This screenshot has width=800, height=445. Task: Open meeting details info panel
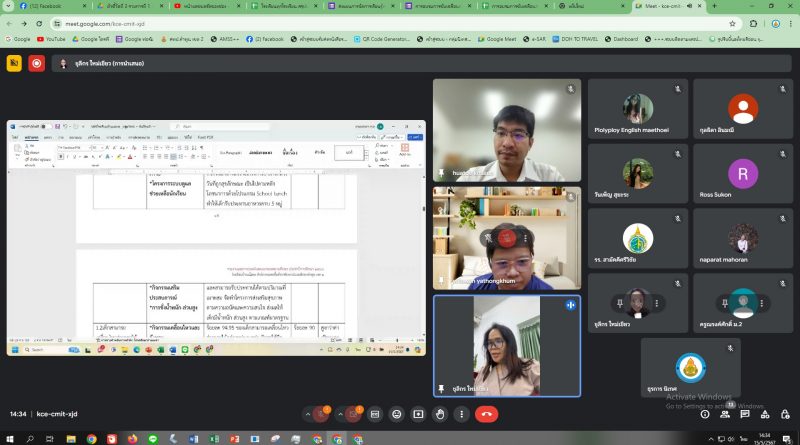click(x=706, y=413)
